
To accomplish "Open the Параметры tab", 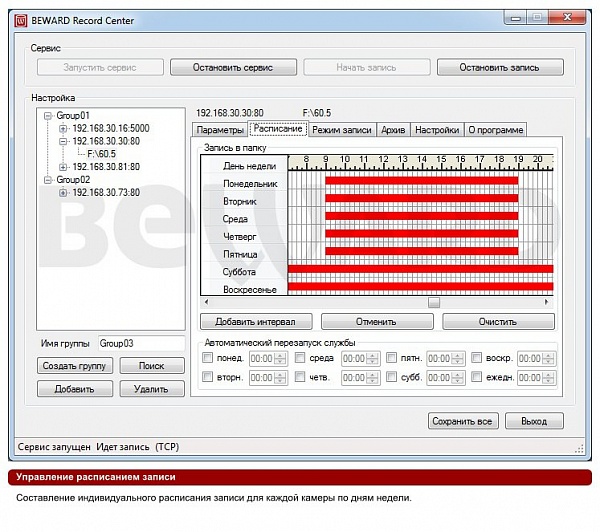I will (x=220, y=130).
